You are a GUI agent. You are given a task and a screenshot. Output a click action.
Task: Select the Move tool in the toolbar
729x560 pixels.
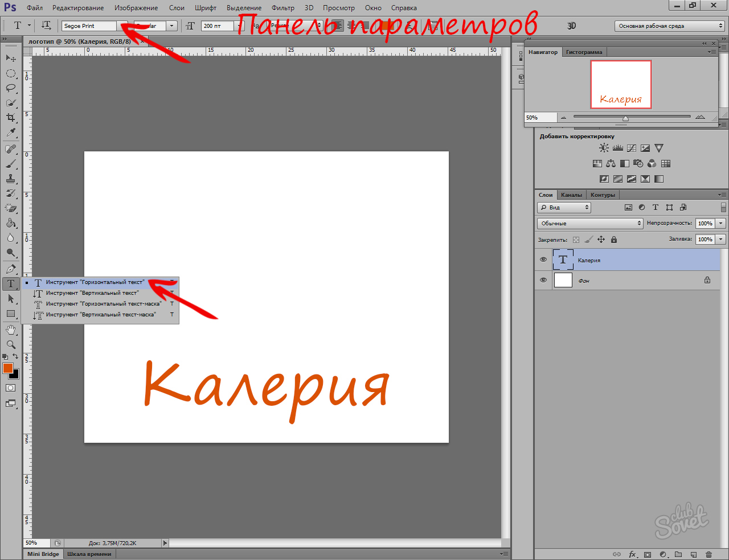(x=11, y=59)
